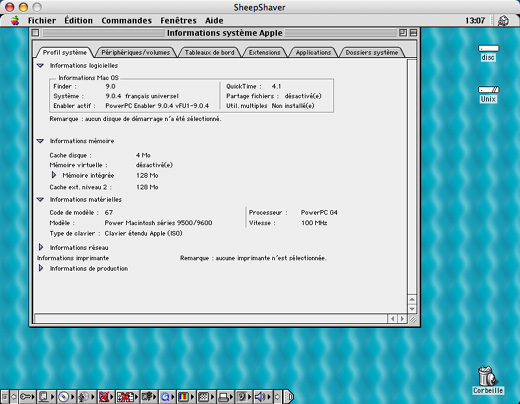
Task: Switch to the Périphériques/volumes tab
Action: coord(136,52)
